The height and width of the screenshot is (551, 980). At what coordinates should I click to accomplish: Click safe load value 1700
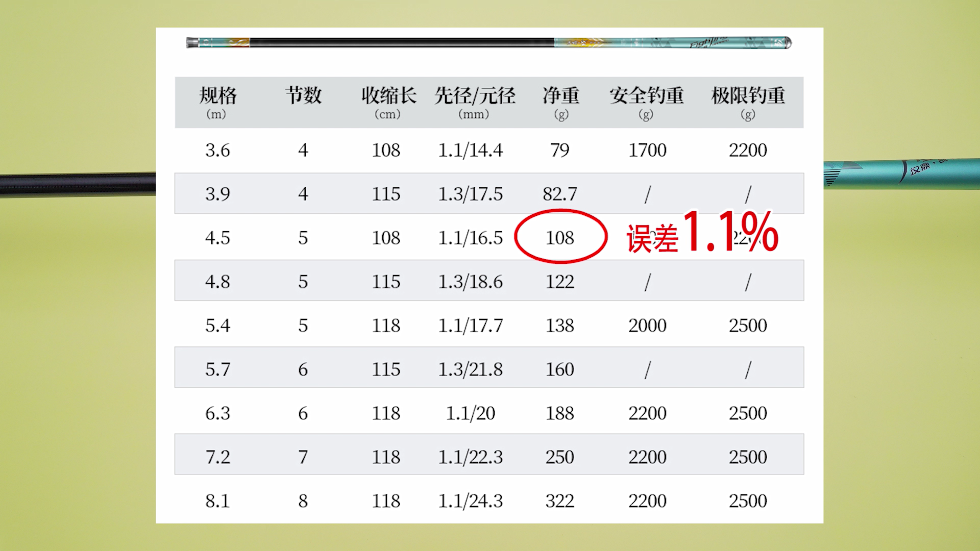click(x=647, y=150)
